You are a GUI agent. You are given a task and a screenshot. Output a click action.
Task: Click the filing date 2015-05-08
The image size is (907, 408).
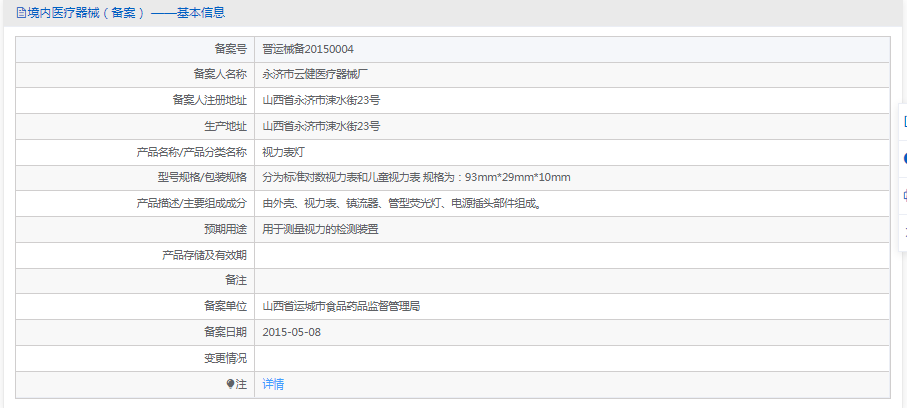point(292,332)
